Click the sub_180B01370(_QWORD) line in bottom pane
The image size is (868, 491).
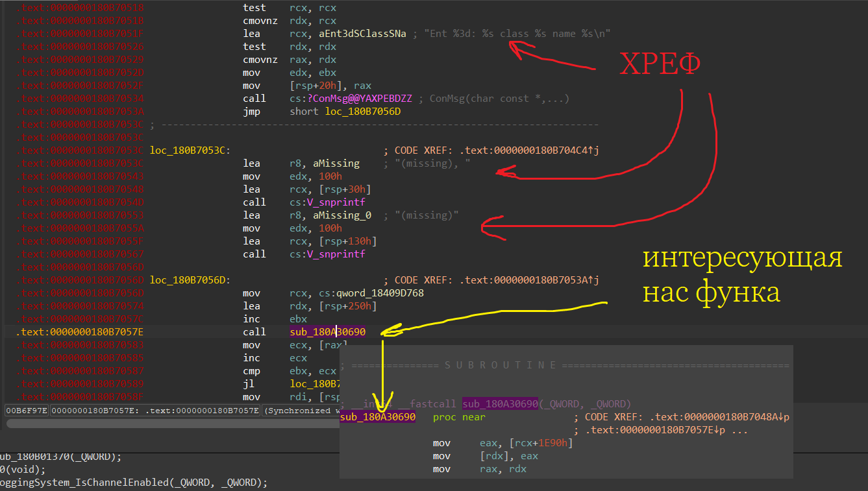[x=60, y=457]
